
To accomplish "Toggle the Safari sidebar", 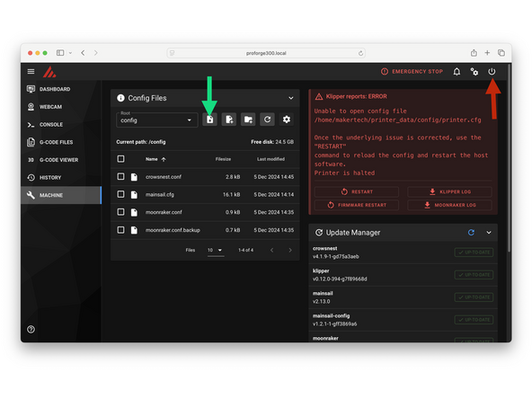I will pos(60,53).
